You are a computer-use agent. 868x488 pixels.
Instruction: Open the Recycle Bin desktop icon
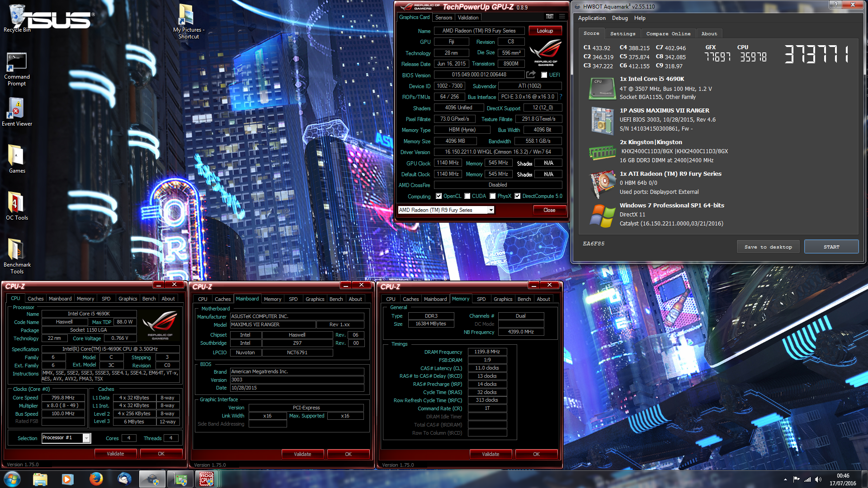[x=17, y=18]
